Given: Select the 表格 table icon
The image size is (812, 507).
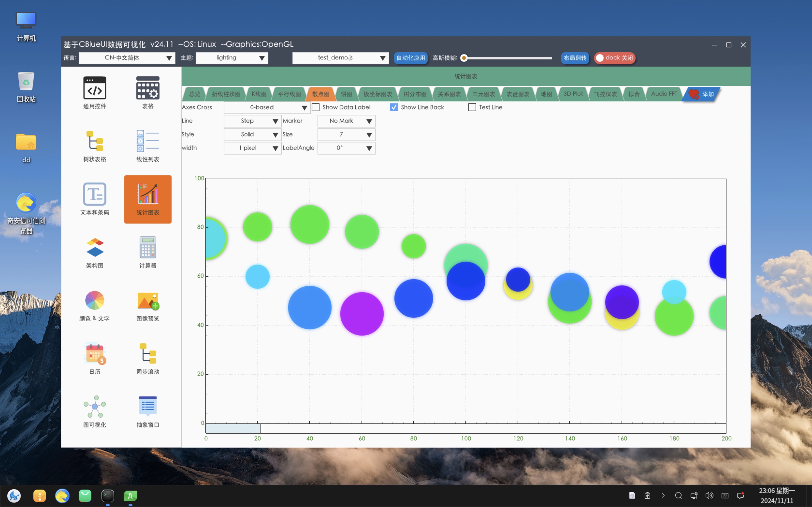Looking at the screenshot, I should point(148,88).
